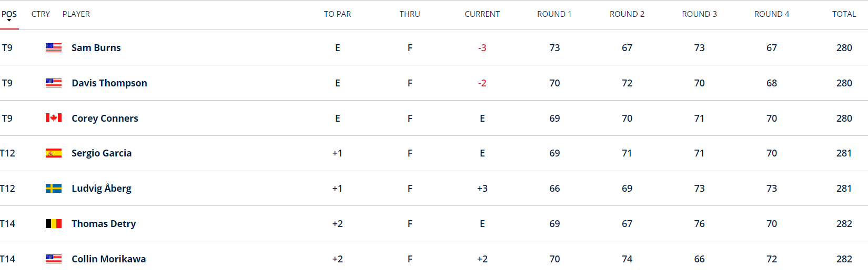Click the Sweden flag beside Ludvig Åberg
Screen dimensions: 868x275
[54, 188]
